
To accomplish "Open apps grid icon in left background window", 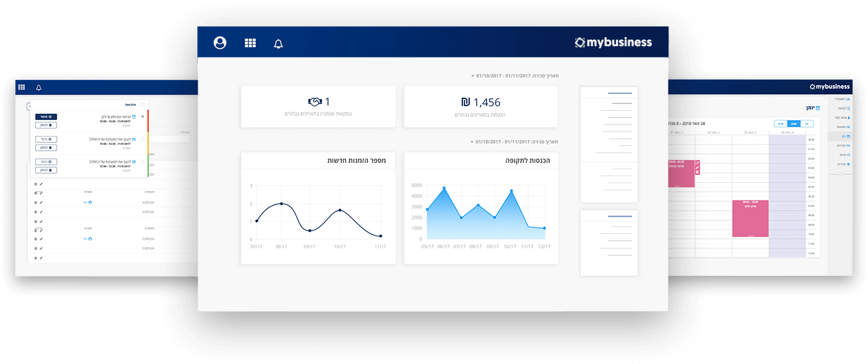I will 21,87.
